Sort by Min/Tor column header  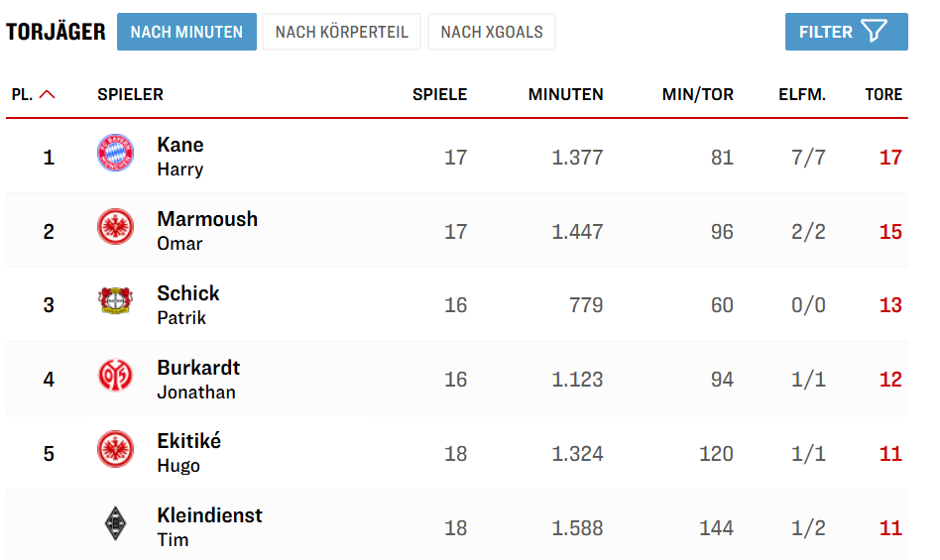[x=697, y=95]
